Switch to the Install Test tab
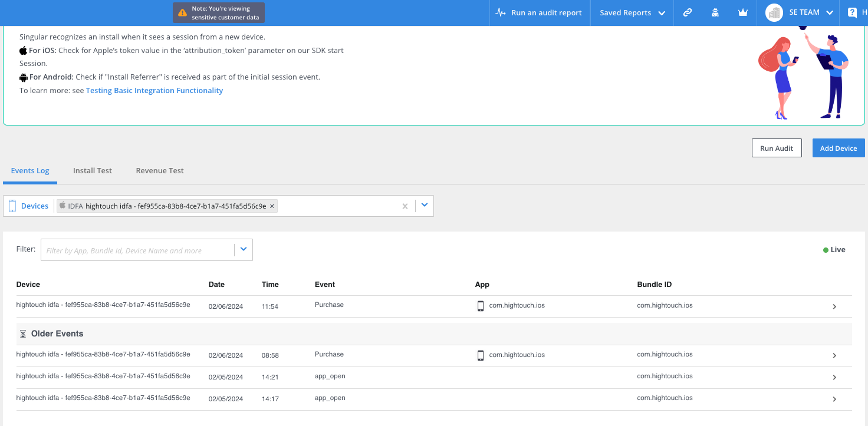The height and width of the screenshot is (426, 868). (x=93, y=170)
